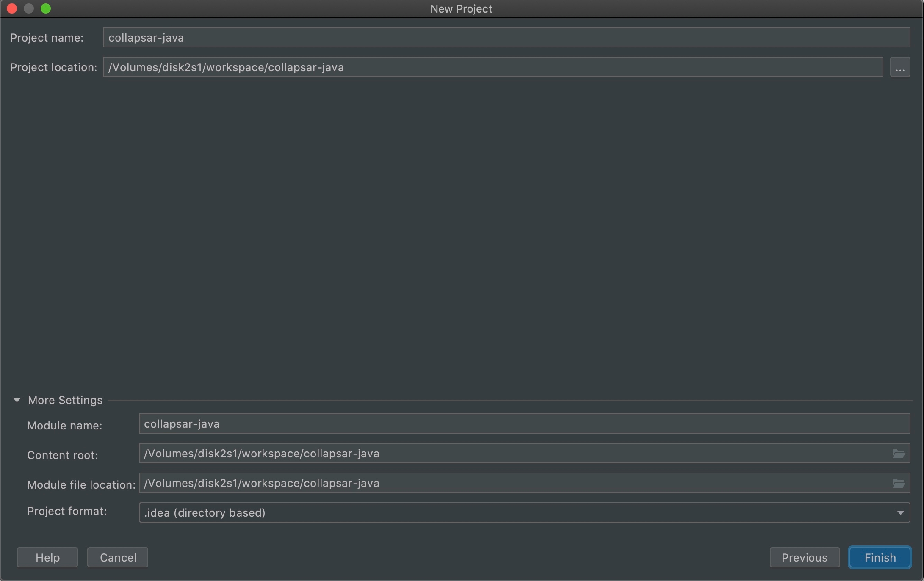
Task: Close the New Project window via red button
Action: coord(12,8)
